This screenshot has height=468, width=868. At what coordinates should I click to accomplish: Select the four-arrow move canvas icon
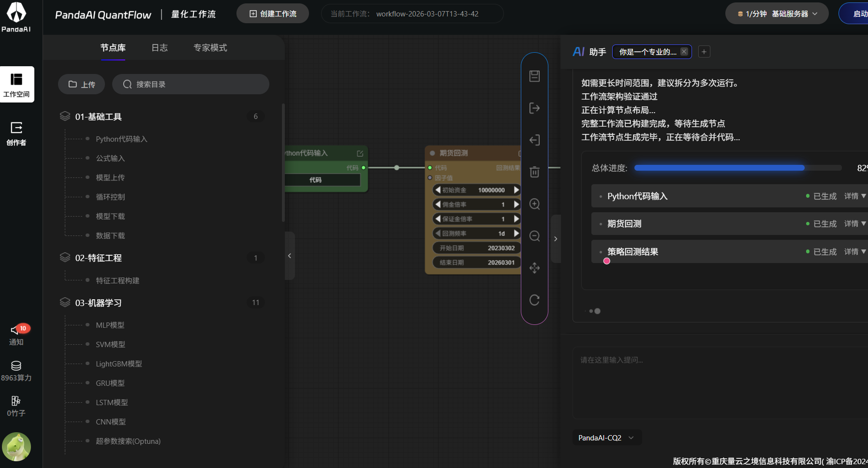(534, 268)
